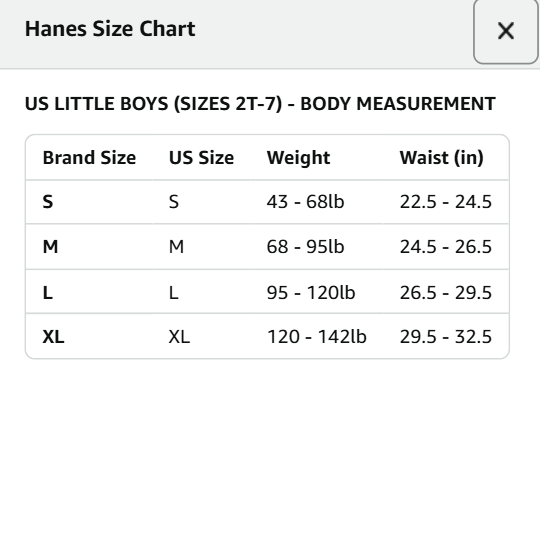Click the 68 - 95lb weight cell
The height and width of the screenshot is (544, 540).
[x=305, y=247]
